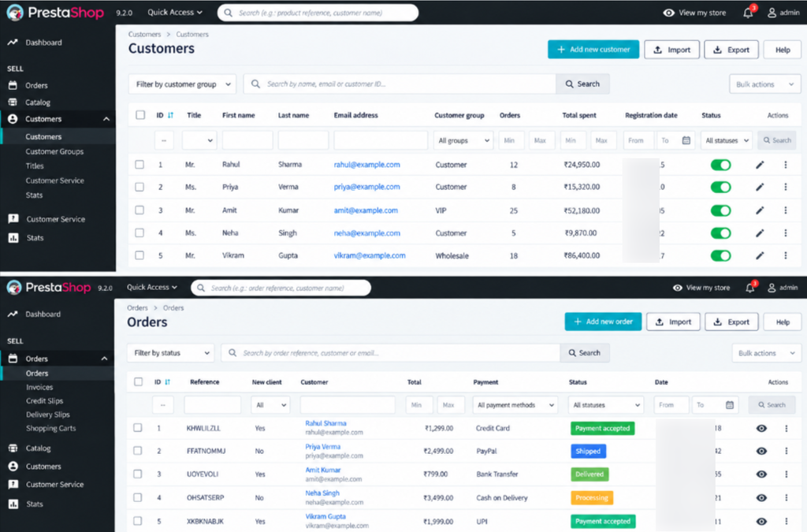Disable Rahul Sharma's status toggle
This screenshot has width=807, height=532.
point(720,165)
